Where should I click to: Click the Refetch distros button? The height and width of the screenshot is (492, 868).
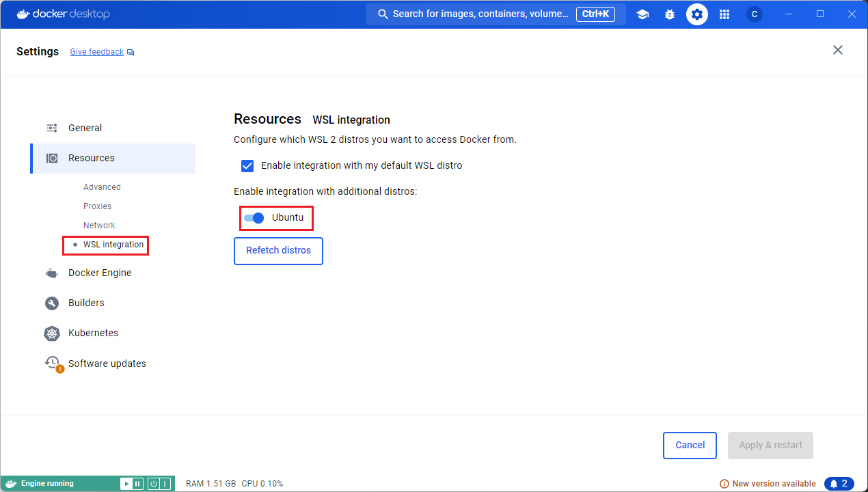[x=278, y=251]
